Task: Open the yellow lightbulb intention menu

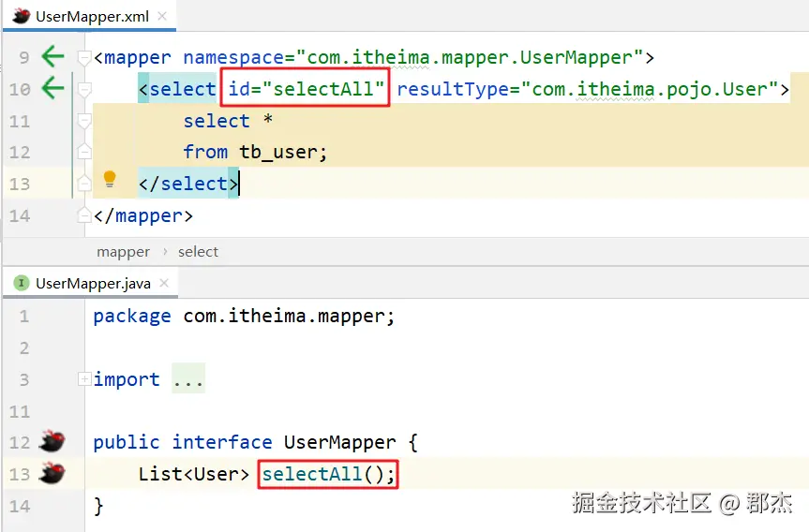Action: click(x=110, y=179)
